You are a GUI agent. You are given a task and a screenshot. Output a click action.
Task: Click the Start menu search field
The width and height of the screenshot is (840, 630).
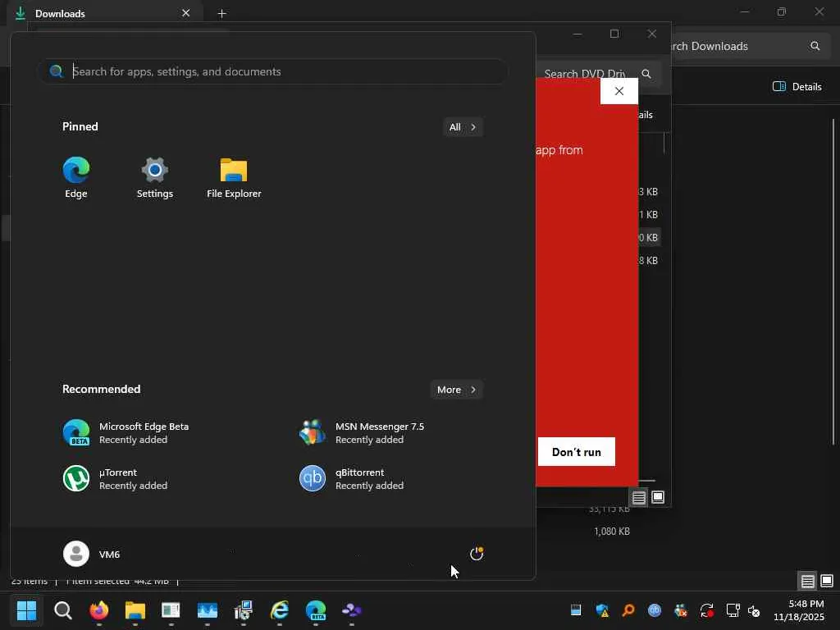coord(273,71)
